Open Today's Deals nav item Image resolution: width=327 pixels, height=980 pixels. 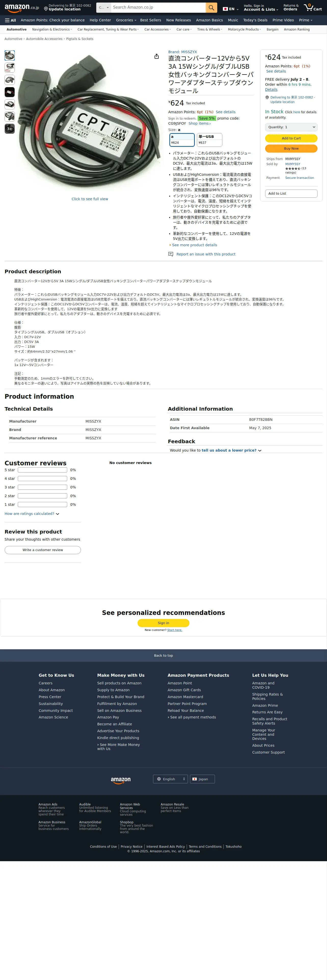point(255,20)
